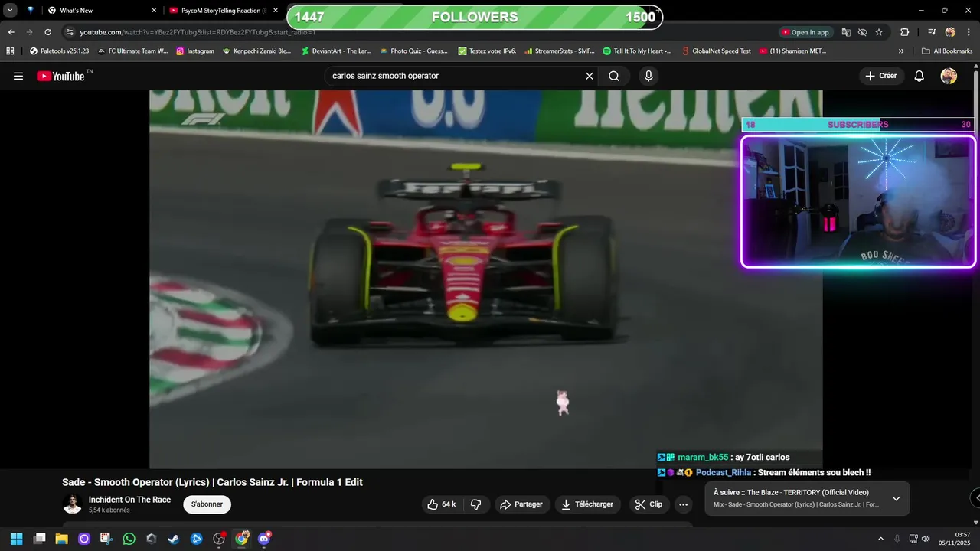This screenshot has width=980, height=551.
Task: Open the YouTube hamburger guide menu
Action: tap(18, 76)
